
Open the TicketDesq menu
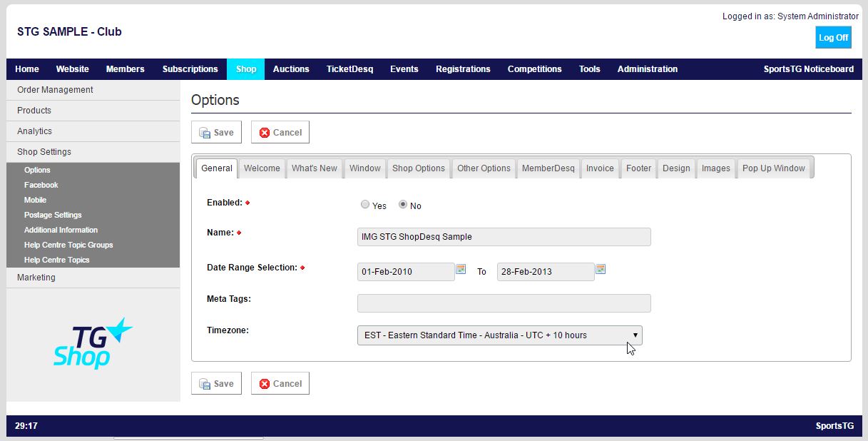pyautogui.click(x=349, y=69)
